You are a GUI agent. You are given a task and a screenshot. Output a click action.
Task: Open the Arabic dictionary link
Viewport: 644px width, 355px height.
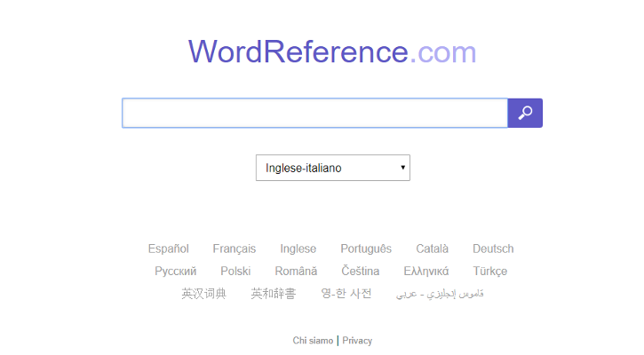click(x=440, y=294)
